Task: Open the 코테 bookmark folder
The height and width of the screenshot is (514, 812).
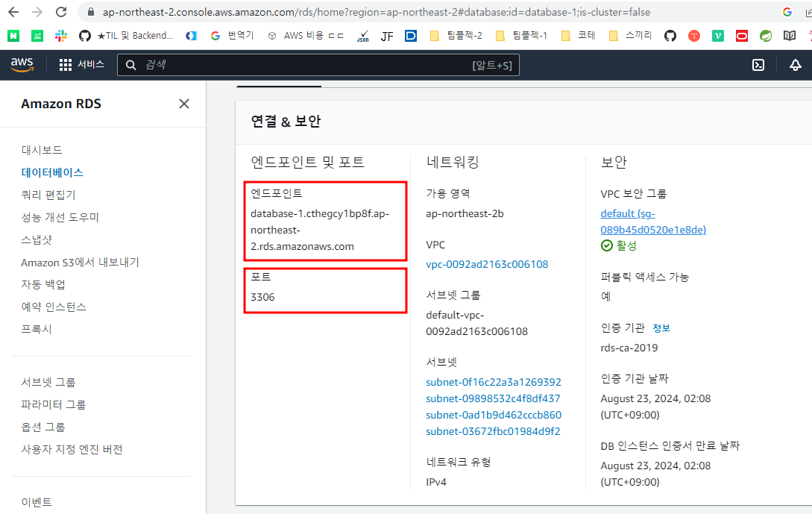Action: [579, 35]
